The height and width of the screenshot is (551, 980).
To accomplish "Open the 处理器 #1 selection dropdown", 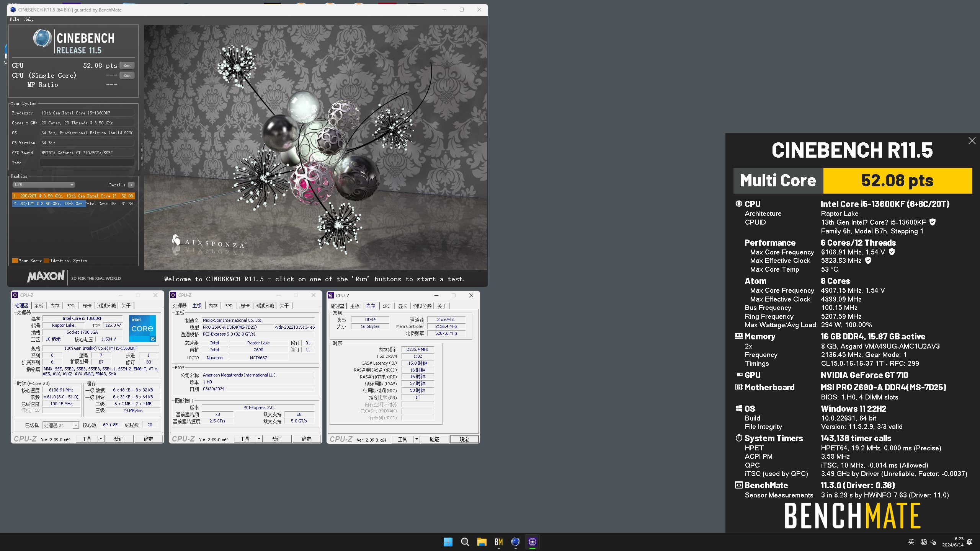I will [x=60, y=425].
